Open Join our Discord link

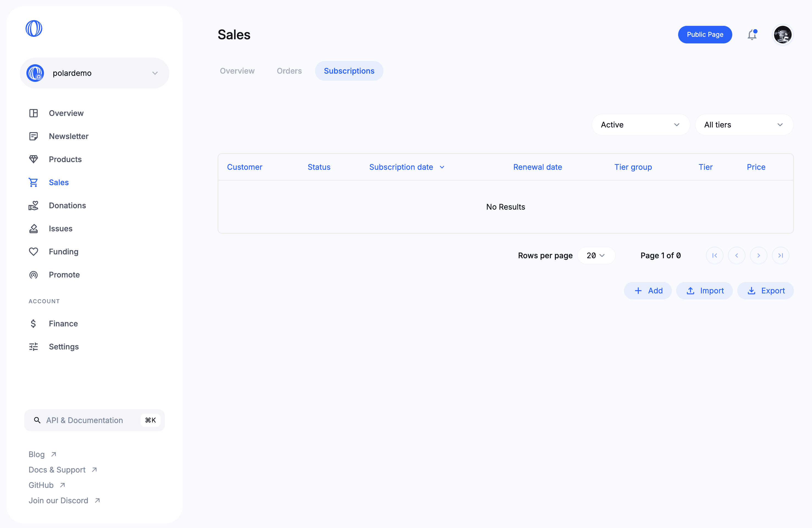tap(64, 500)
